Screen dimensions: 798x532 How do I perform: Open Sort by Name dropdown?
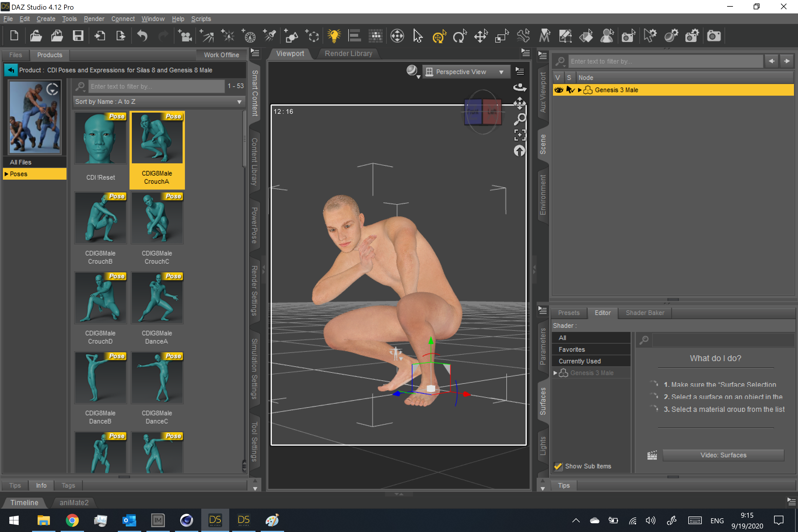pos(158,101)
